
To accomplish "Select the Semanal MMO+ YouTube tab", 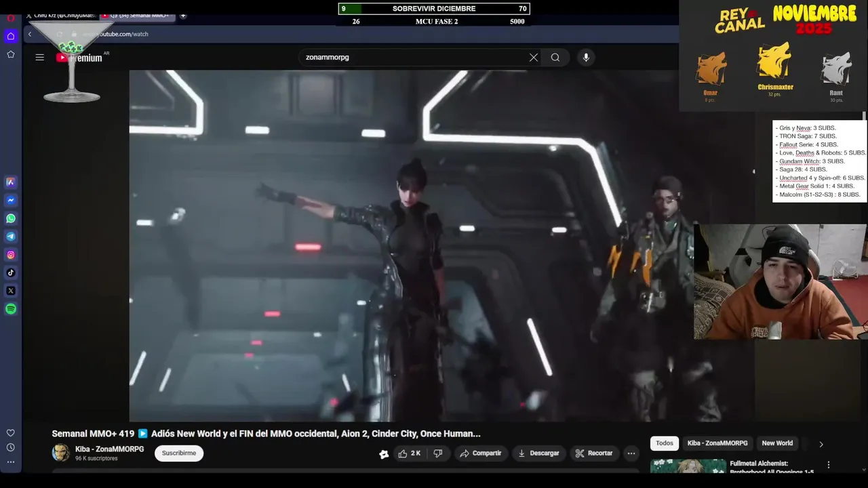I will click(138, 16).
